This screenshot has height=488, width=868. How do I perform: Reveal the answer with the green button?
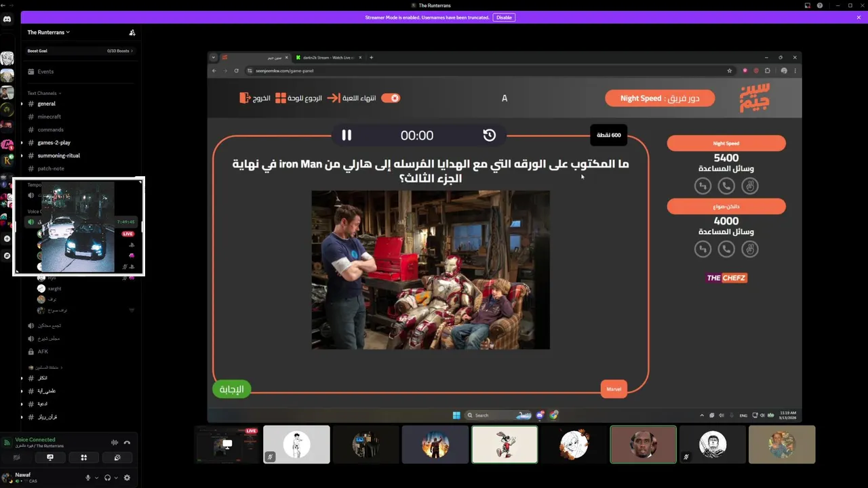point(231,389)
